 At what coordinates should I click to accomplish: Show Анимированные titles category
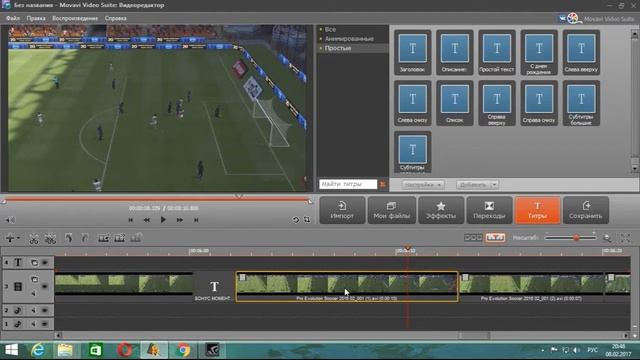(x=349, y=39)
